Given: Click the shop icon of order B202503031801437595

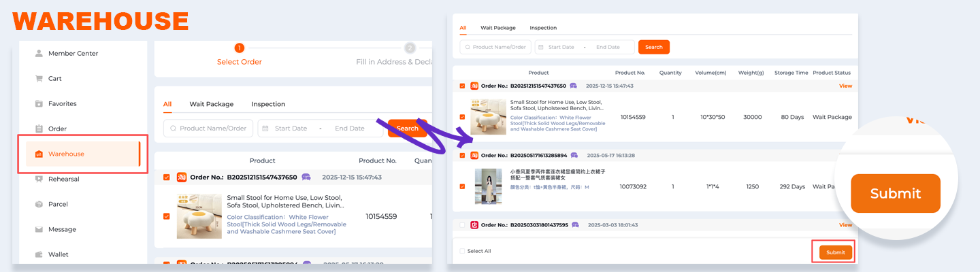Looking at the screenshot, I should [x=474, y=224].
